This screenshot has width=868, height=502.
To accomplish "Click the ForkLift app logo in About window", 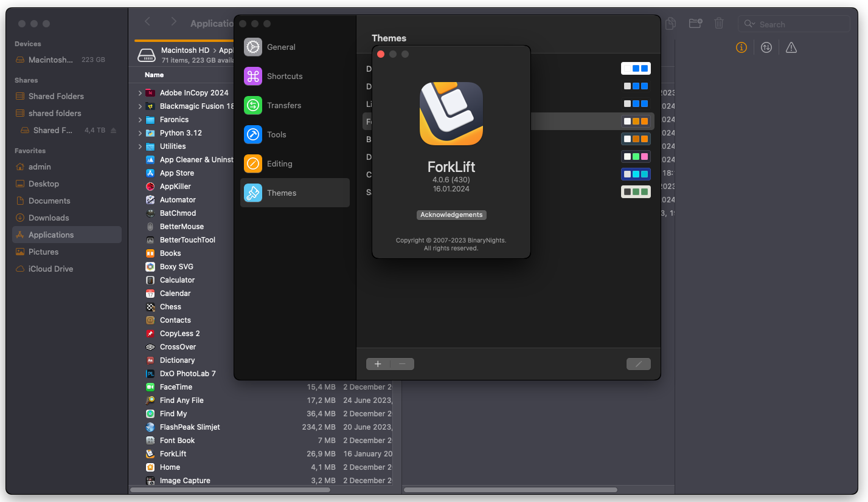I will point(451,114).
